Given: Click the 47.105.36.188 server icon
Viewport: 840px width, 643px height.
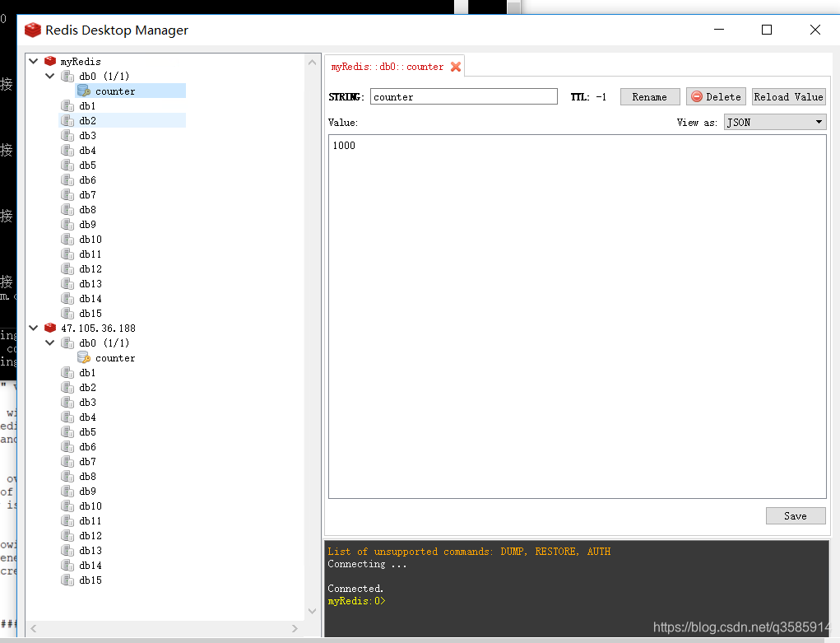Looking at the screenshot, I should point(50,328).
